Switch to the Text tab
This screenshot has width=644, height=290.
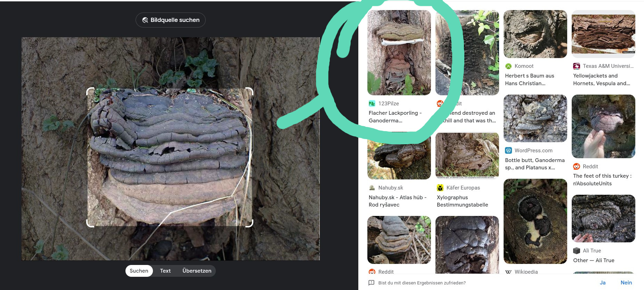[x=165, y=271]
